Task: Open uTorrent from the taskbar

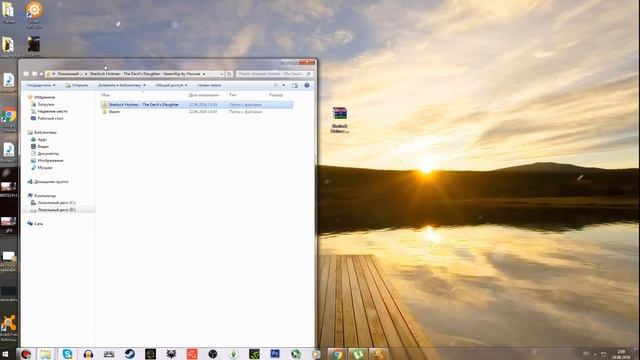Action: point(358,354)
